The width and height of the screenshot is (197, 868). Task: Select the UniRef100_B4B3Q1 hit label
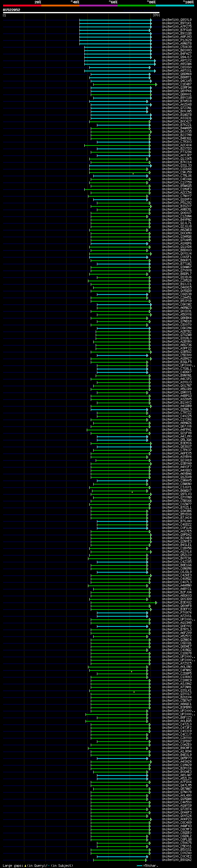[x=177, y=139]
